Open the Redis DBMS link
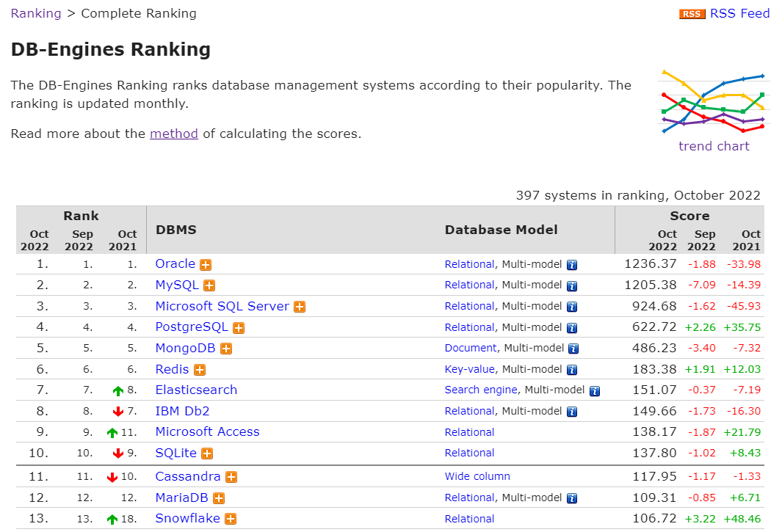 pos(172,369)
